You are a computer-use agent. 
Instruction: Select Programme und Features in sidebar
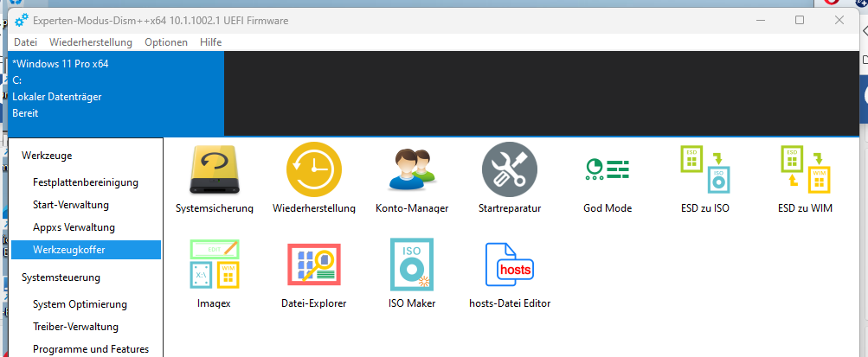[86, 349]
